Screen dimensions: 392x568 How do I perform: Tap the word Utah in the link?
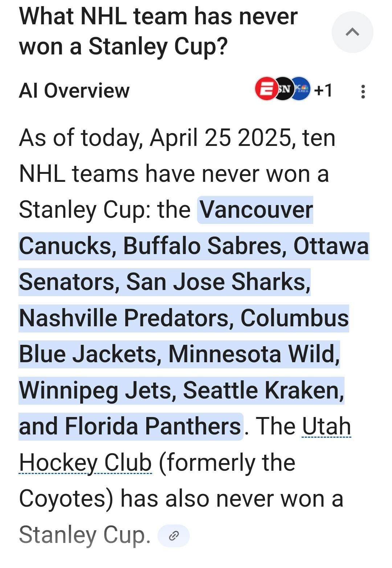click(326, 426)
